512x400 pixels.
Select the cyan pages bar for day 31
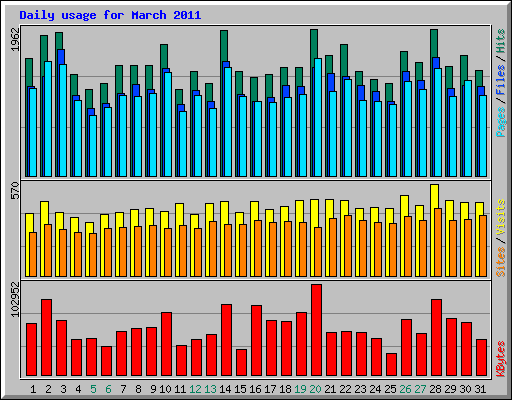tap(483, 136)
